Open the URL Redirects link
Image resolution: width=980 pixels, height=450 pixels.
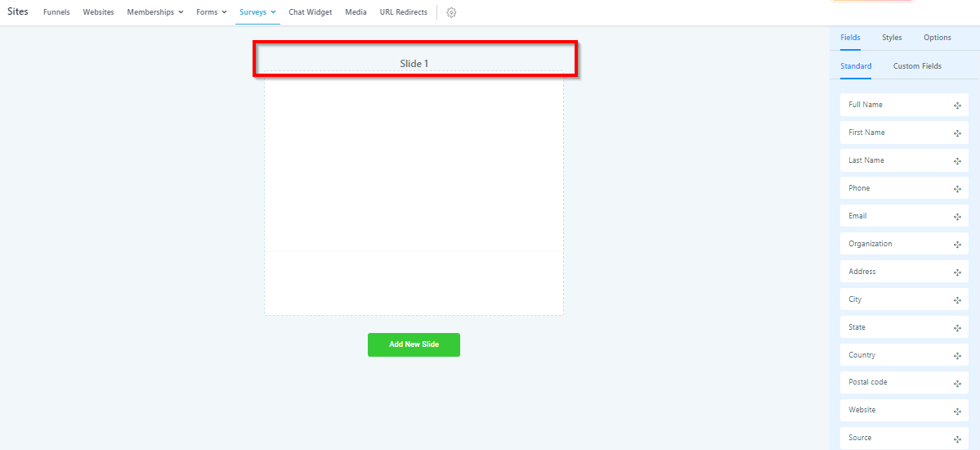(403, 12)
